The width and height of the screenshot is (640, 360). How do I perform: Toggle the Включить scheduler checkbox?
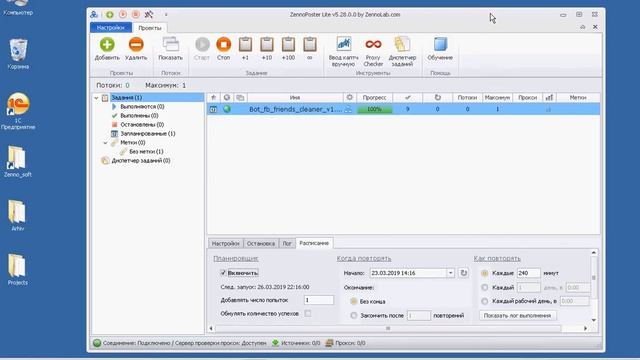pos(223,273)
